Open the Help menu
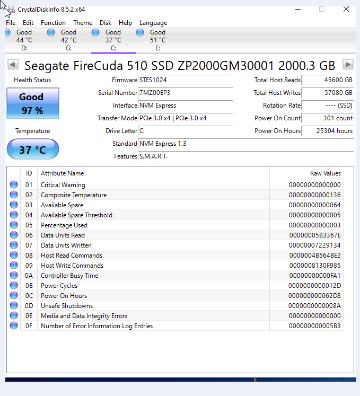Viewport: 360px width, 396px height. pyautogui.click(x=125, y=23)
